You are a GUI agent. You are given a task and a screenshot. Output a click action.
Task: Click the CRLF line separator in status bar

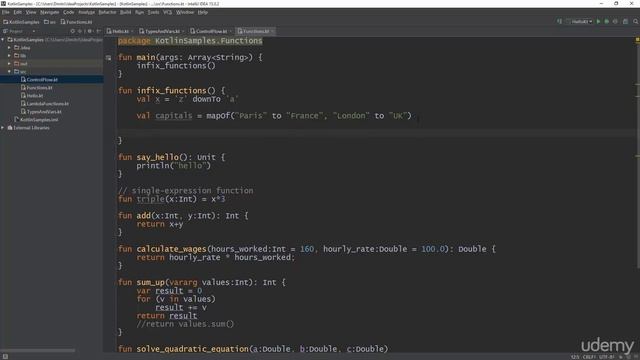click(589, 357)
